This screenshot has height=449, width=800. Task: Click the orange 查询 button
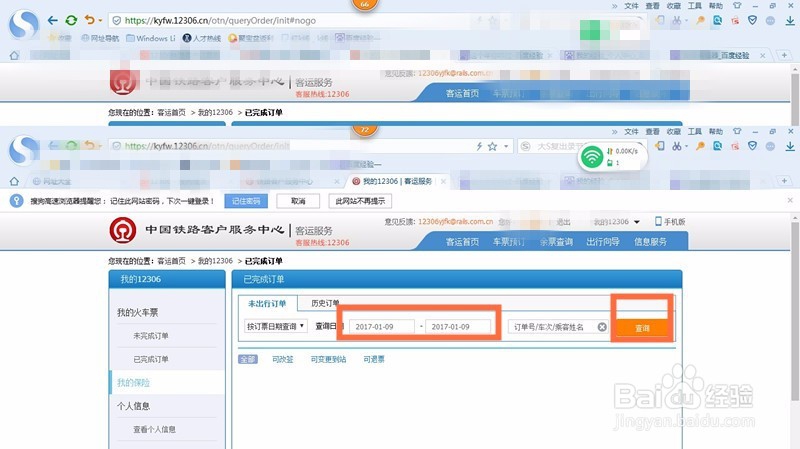(642, 328)
